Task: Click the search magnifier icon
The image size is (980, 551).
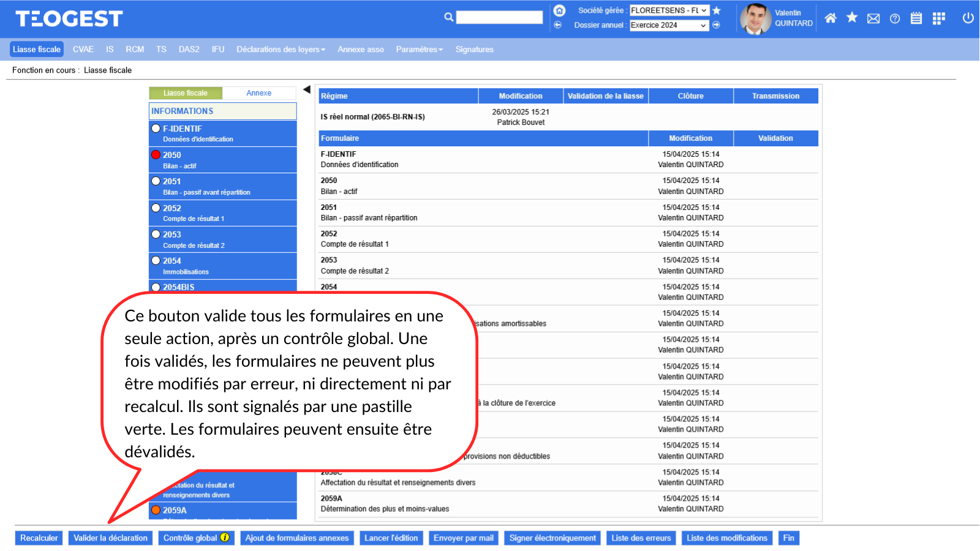Action: [449, 17]
